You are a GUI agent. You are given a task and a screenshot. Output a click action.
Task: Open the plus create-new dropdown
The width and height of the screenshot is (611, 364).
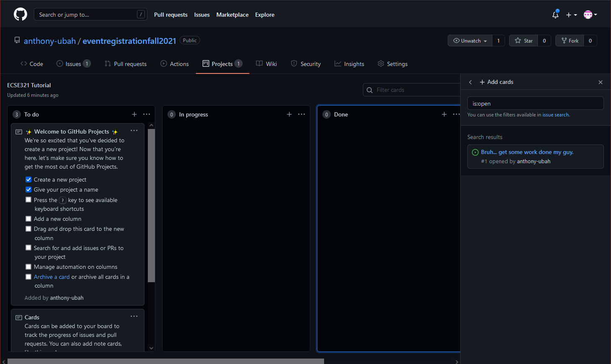pos(571,15)
